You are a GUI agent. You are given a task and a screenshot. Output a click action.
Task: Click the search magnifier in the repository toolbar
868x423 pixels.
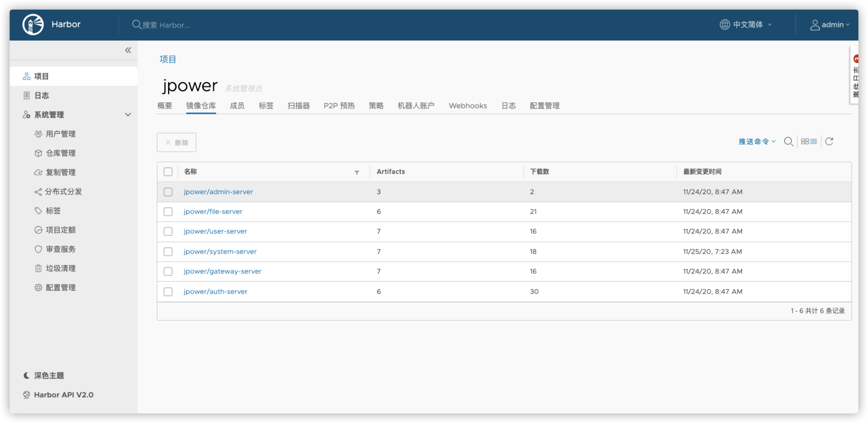[788, 141]
